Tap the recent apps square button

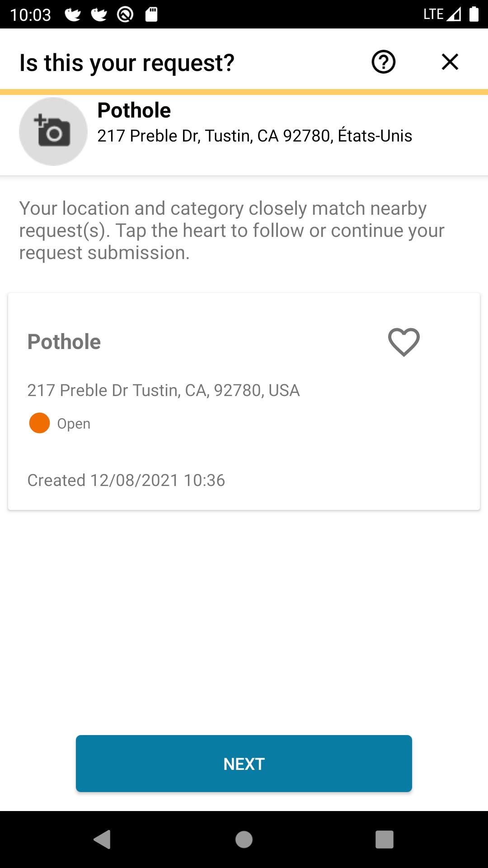385,840
